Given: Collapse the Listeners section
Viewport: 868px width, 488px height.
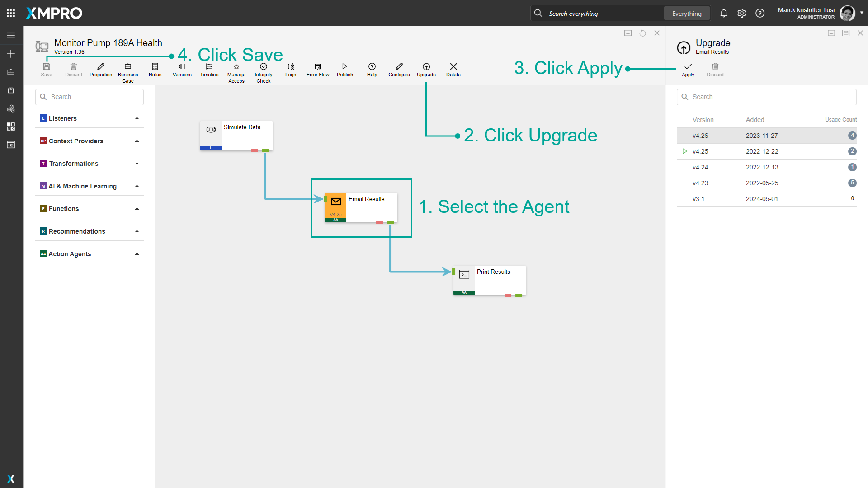Looking at the screenshot, I should (137, 118).
